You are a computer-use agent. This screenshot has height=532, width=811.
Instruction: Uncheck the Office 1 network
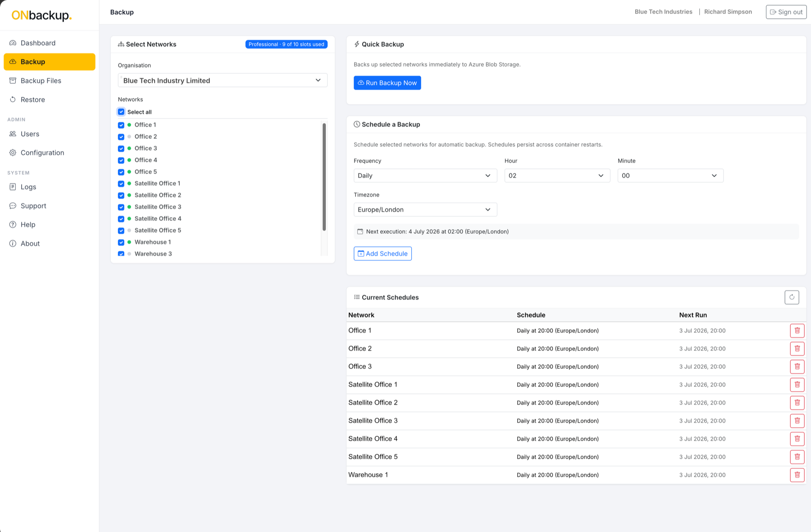121,125
